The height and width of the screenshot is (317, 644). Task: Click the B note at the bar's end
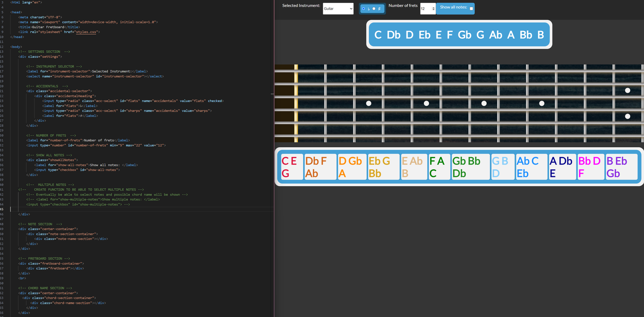(541, 35)
